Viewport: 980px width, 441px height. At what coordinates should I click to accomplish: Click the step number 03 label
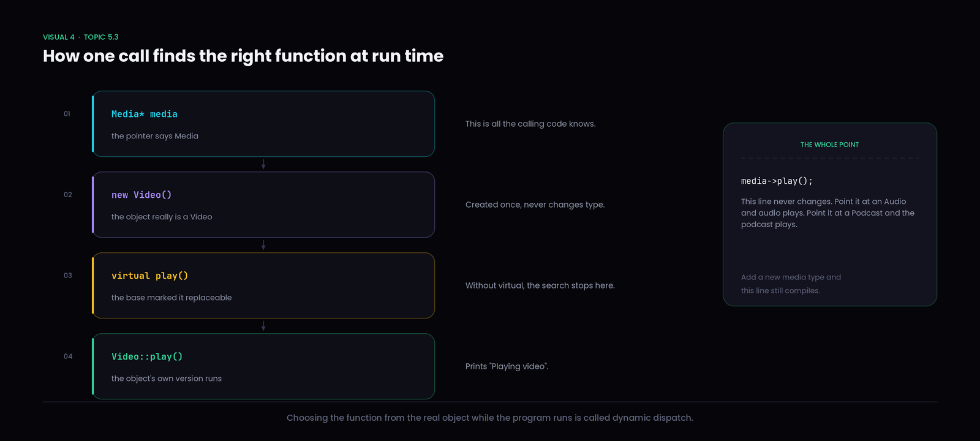[68, 276]
